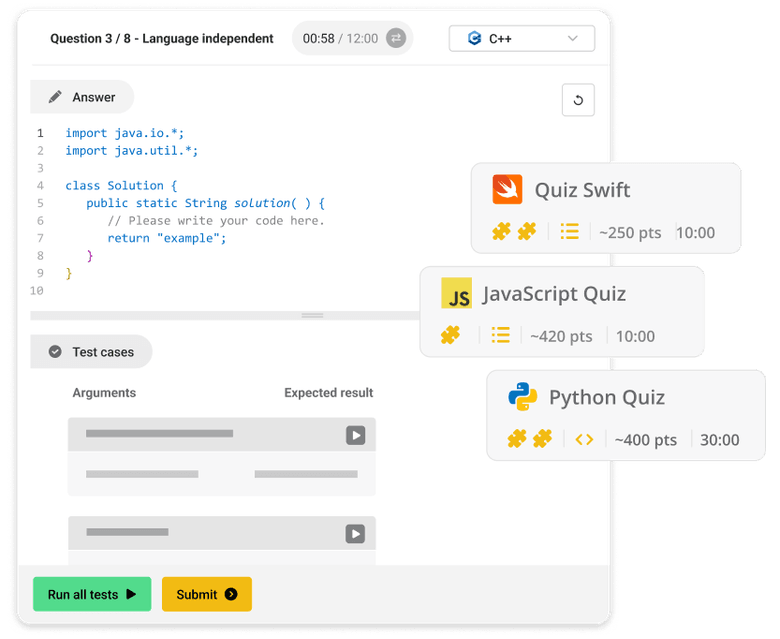Click inside code editor on return line
The image size is (780, 639).
coord(167,238)
